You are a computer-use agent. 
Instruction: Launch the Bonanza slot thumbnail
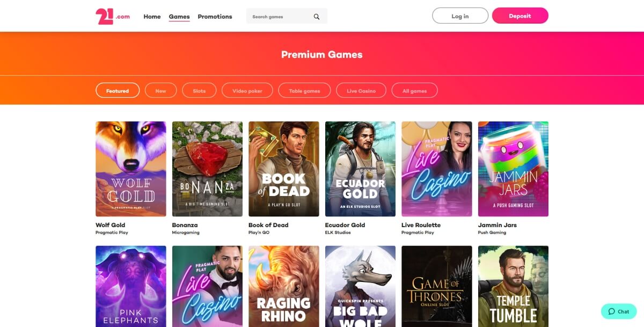pyautogui.click(x=207, y=169)
